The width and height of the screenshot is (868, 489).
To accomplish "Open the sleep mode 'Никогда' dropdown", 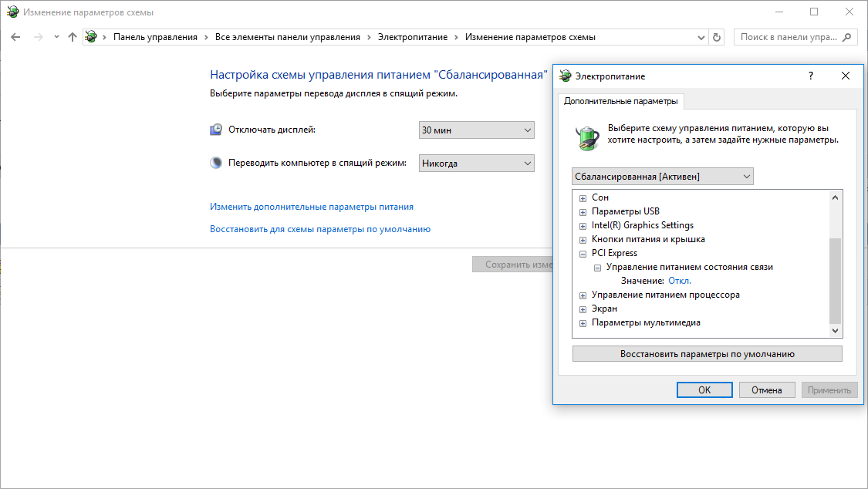I will (x=476, y=164).
